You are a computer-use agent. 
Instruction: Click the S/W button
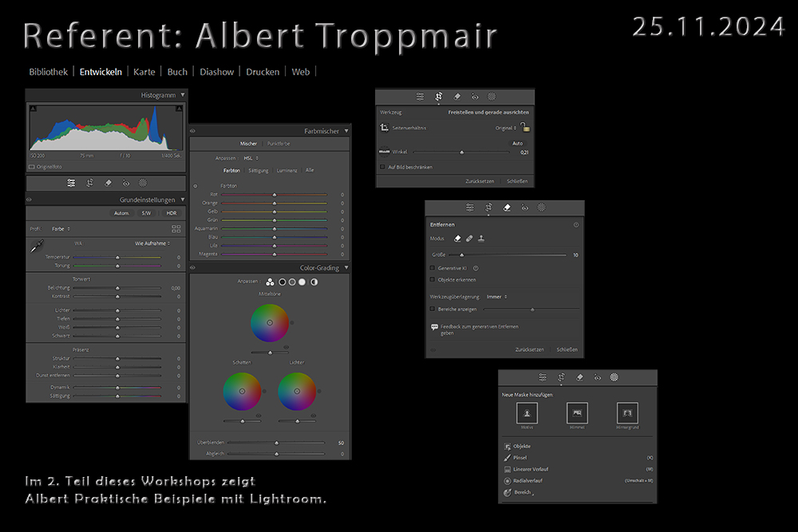pos(146,213)
